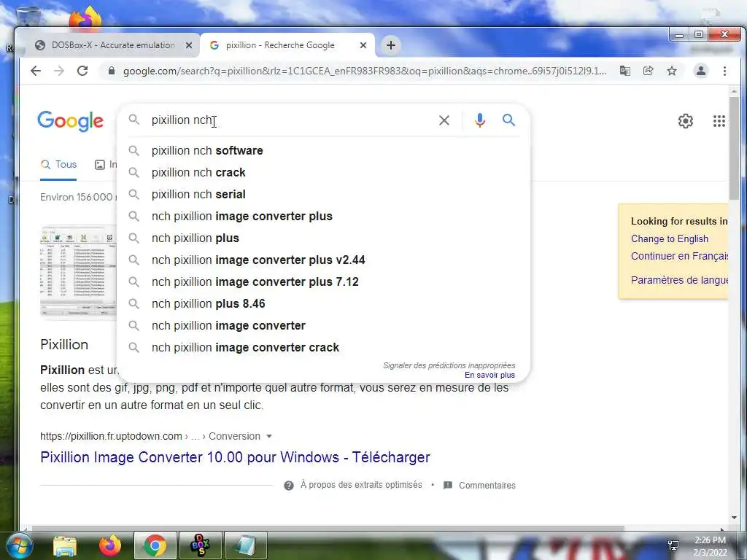Open DOSBox from the taskbar
Screen dimensions: 747x560
tap(200, 545)
